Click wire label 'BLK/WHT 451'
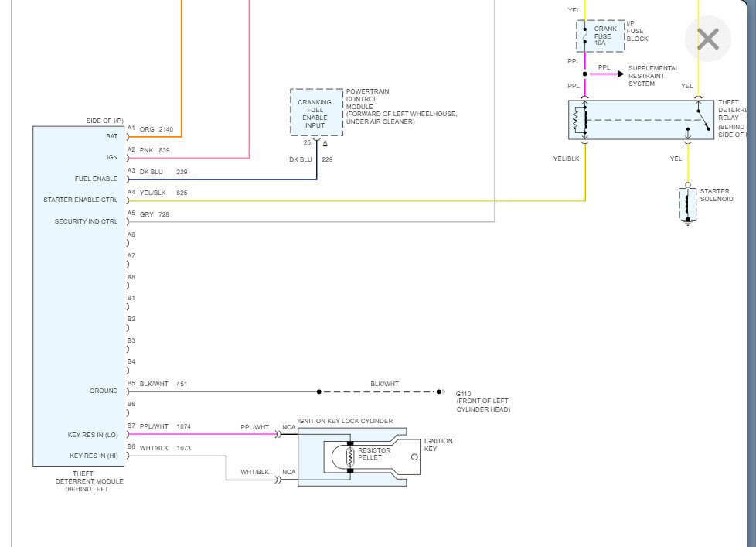 (x=163, y=384)
